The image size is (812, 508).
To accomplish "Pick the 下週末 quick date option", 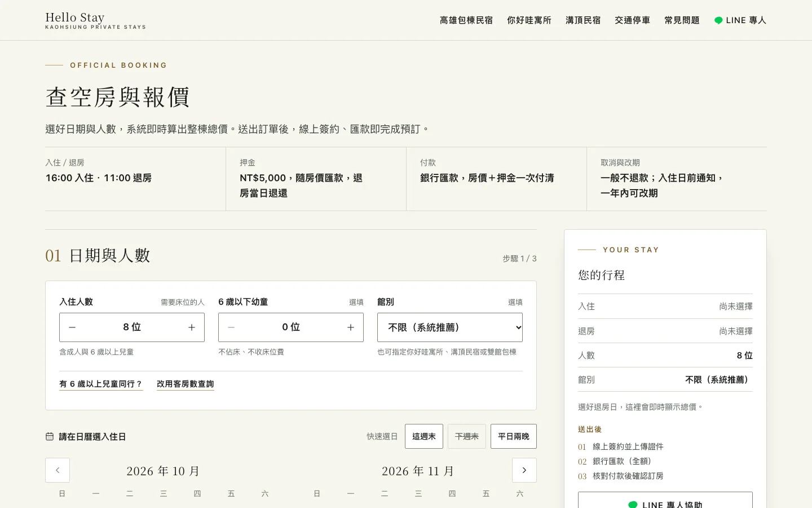I will tap(467, 436).
